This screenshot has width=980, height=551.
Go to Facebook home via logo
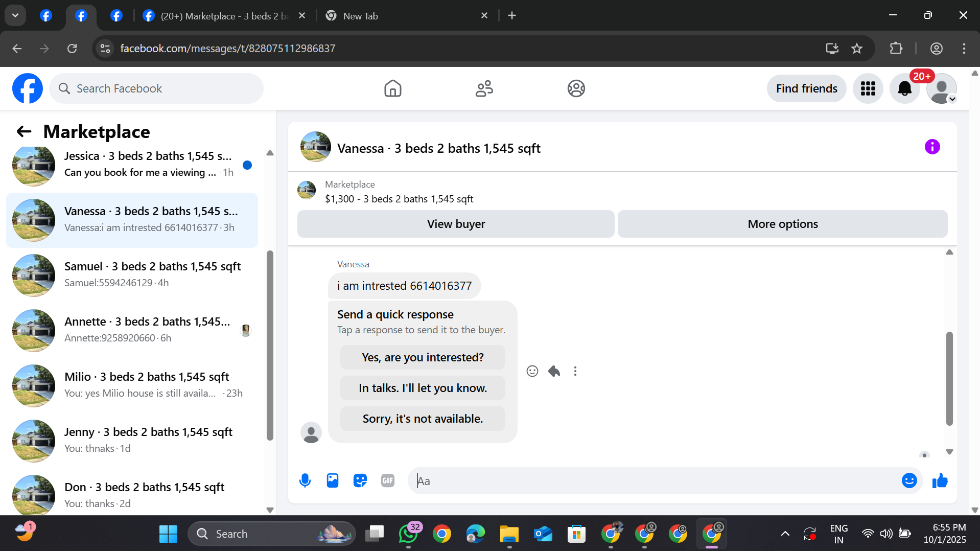(x=28, y=88)
